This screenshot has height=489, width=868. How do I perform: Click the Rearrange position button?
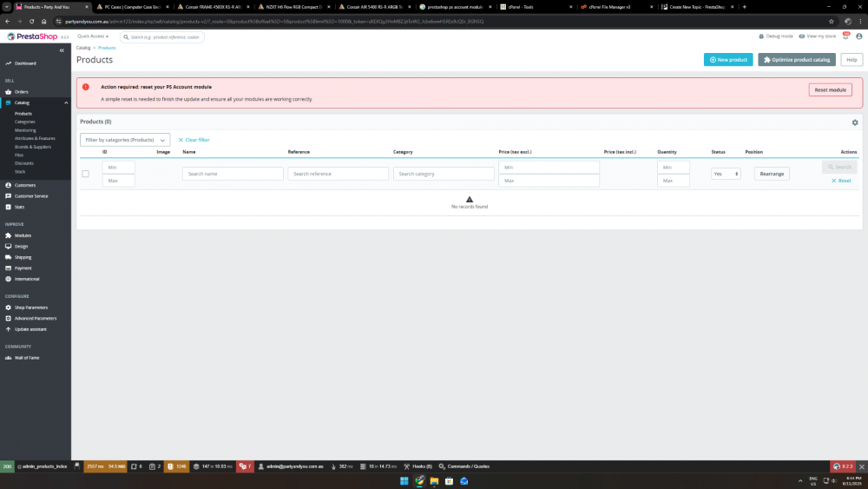tap(772, 174)
